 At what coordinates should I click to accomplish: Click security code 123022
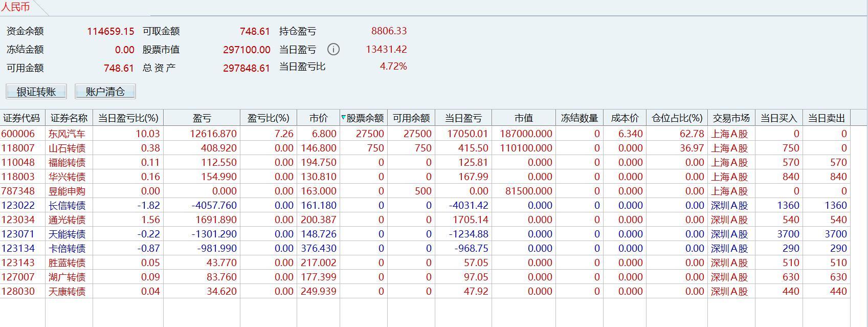coord(18,205)
